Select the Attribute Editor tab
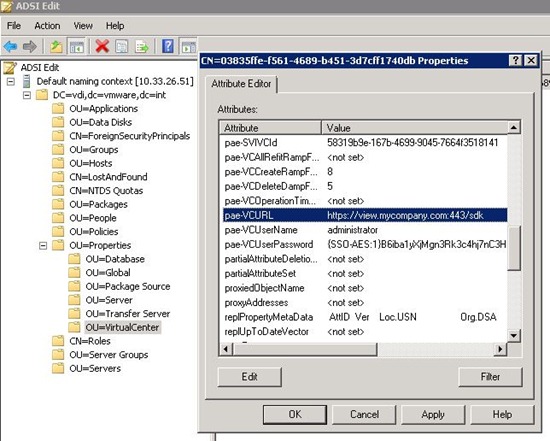This screenshot has width=550, height=441. pos(241,84)
